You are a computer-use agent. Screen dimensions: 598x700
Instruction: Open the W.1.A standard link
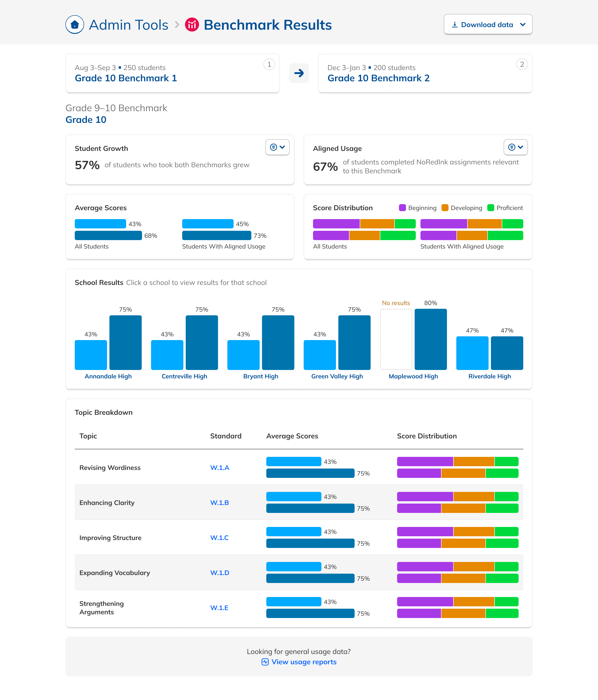pyautogui.click(x=220, y=468)
